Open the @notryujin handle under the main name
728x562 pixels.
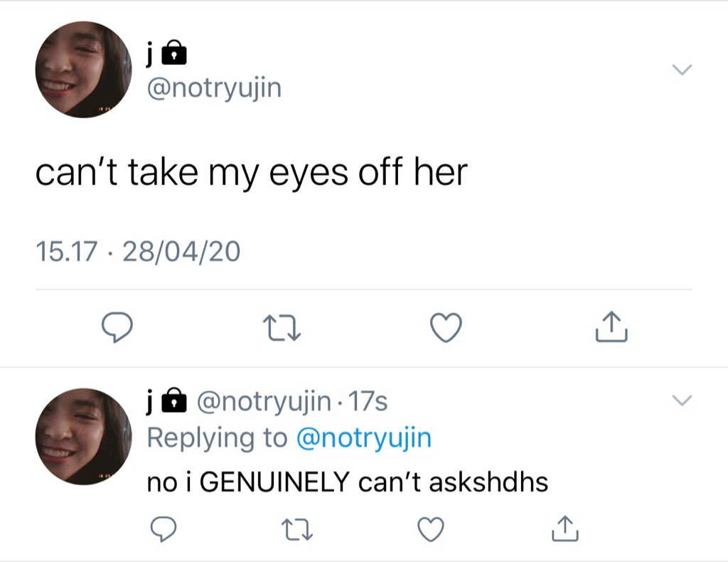pyautogui.click(x=214, y=88)
